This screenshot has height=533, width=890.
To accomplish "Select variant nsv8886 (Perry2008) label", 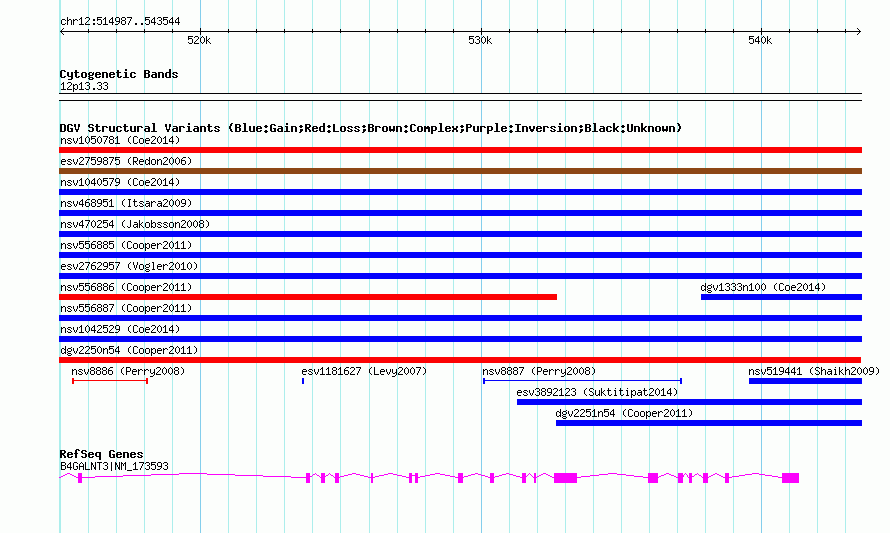I will [128, 371].
